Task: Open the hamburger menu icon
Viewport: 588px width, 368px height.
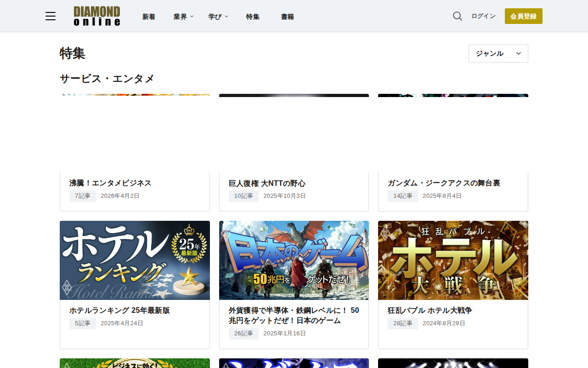Action: click(x=51, y=16)
